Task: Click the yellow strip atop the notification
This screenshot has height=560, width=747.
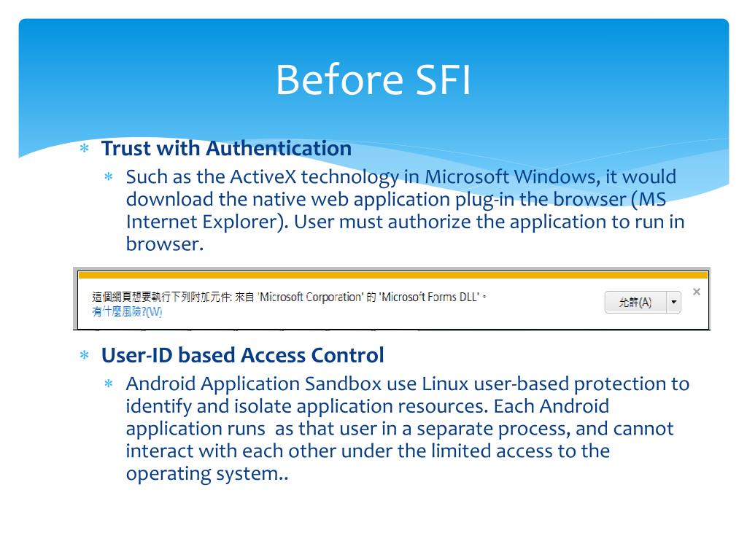Action: pyautogui.click(x=393, y=275)
